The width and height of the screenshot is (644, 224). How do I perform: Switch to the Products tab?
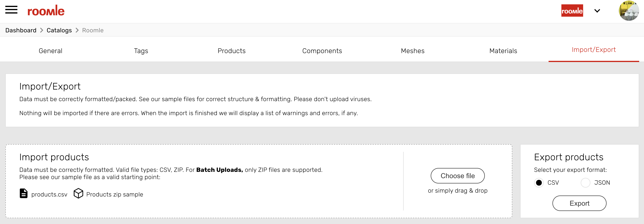click(231, 51)
